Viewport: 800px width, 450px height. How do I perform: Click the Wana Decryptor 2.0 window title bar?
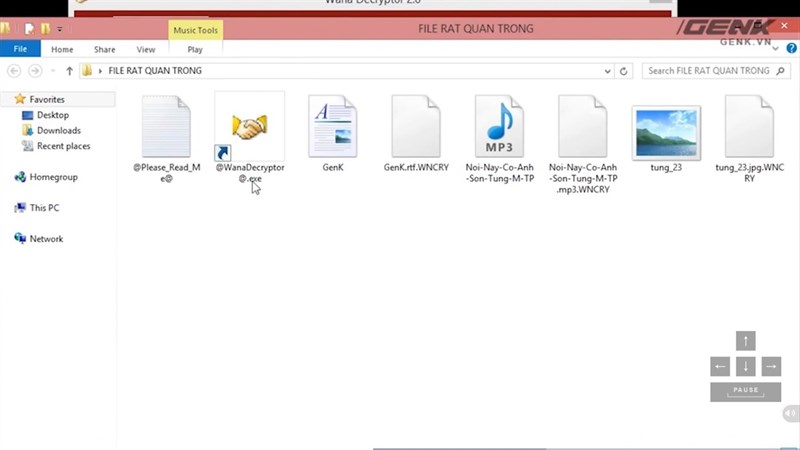coord(372,3)
